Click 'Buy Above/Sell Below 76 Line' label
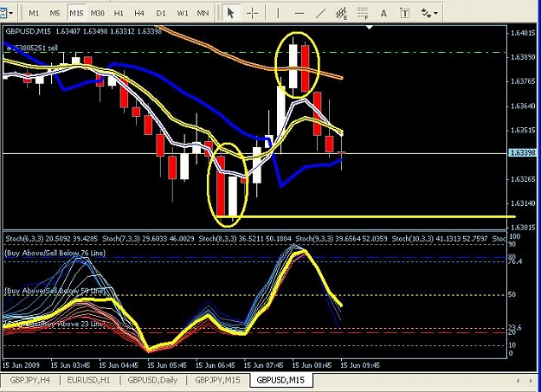The width and height of the screenshot is (541, 392). click(x=55, y=253)
